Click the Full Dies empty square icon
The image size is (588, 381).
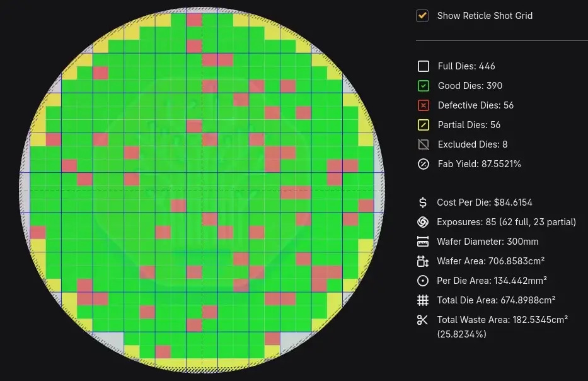pos(424,66)
